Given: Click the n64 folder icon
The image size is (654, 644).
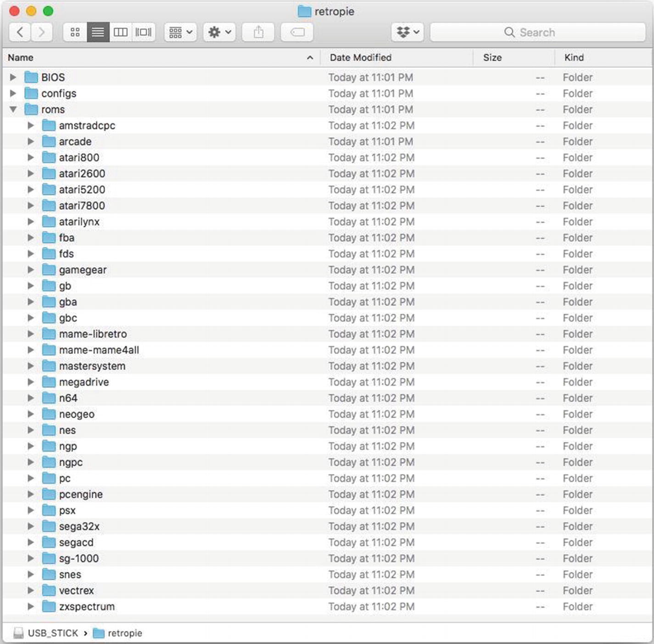Looking at the screenshot, I should pyautogui.click(x=49, y=398).
